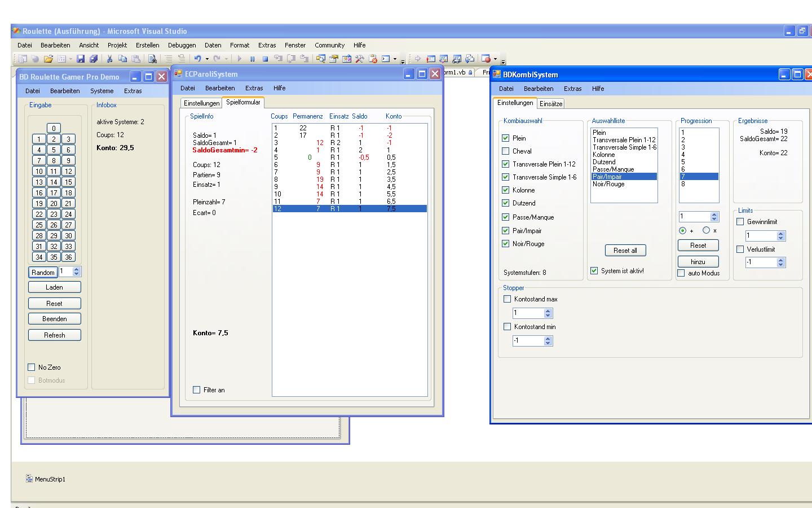Screen dimensions: 812x508
Task: Select value 8 in the Progression list
Action: pyautogui.click(x=699, y=184)
